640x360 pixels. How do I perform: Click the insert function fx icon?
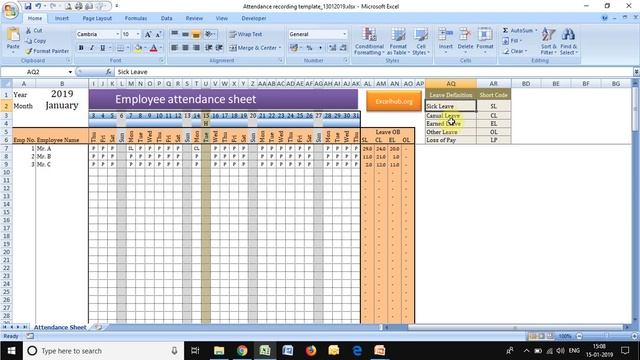coord(108,72)
